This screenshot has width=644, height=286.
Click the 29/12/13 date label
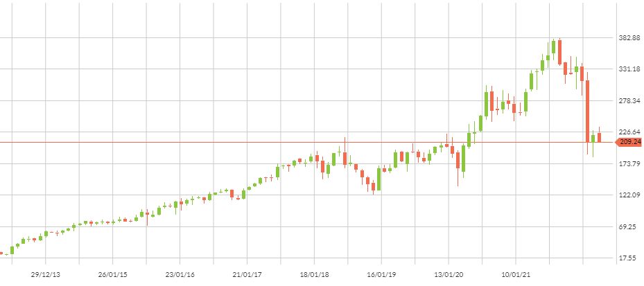[x=45, y=275]
